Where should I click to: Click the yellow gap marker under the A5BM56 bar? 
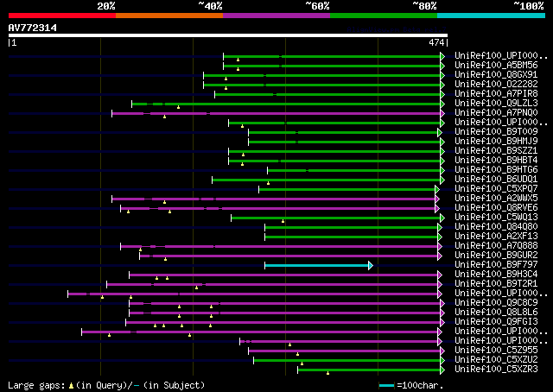tap(238, 69)
